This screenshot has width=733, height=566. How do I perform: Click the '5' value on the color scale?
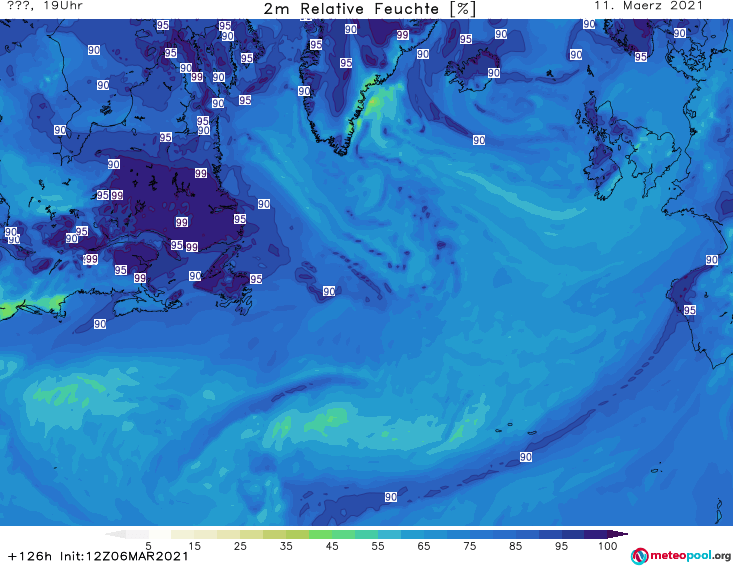pyautogui.click(x=148, y=546)
